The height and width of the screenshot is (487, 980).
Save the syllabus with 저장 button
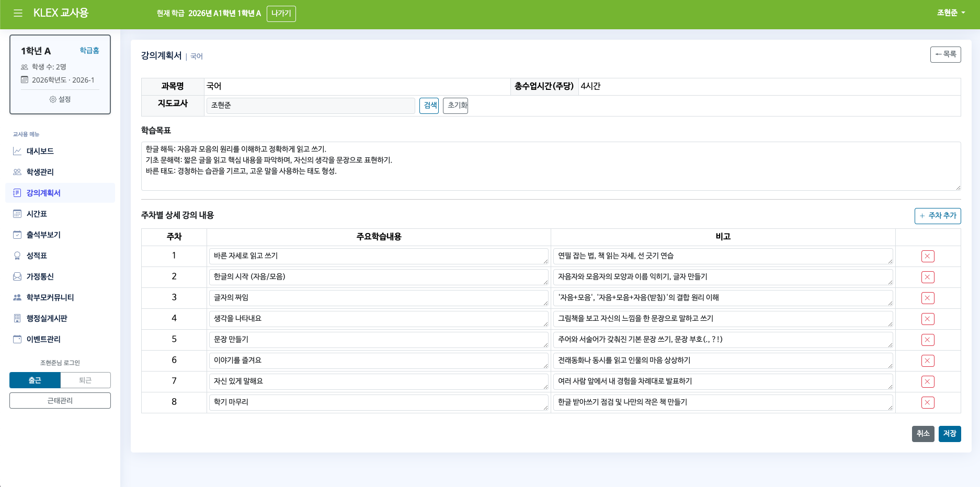950,434
